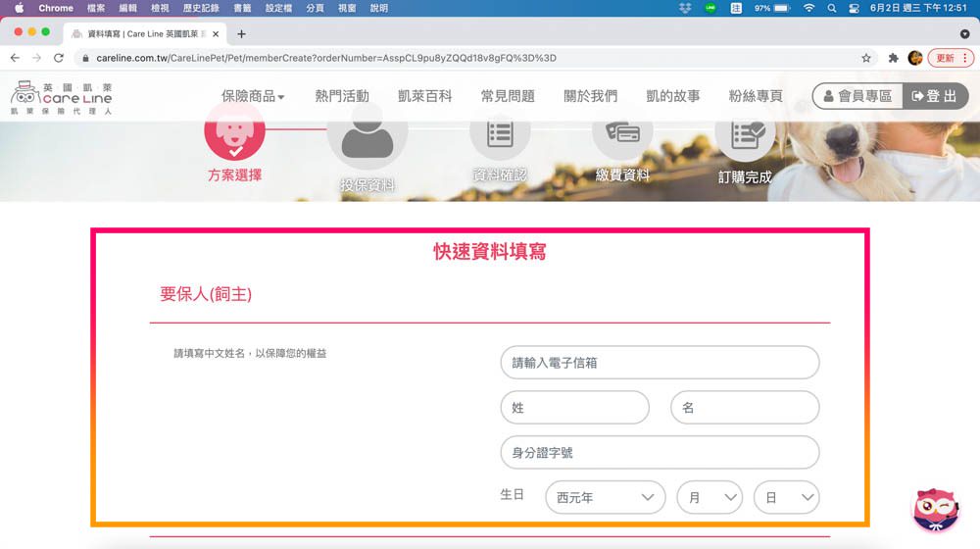980x549 pixels.
Task: Open the owl chat assistant
Action: 935,510
